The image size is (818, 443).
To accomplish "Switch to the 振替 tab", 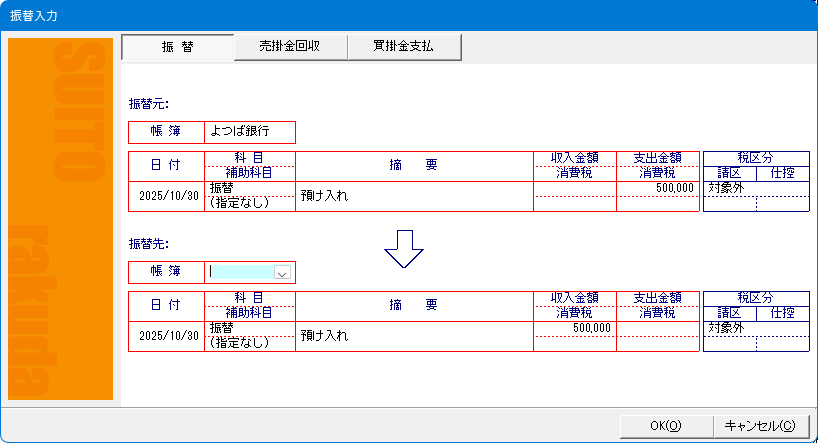I will [176, 47].
